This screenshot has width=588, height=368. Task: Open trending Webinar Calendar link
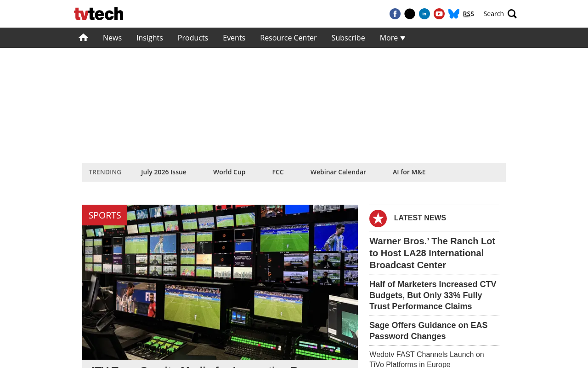pyautogui.click(x=338, y=172)
